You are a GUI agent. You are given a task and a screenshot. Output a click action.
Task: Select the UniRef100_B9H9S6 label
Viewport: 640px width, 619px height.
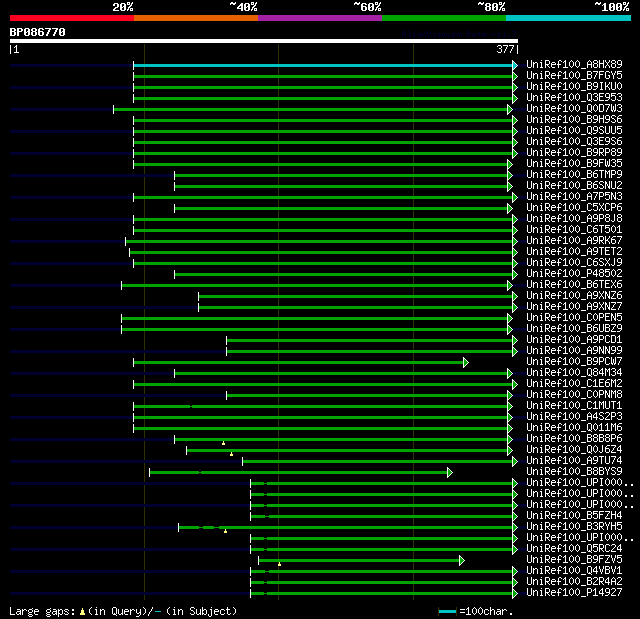point(574,120)
